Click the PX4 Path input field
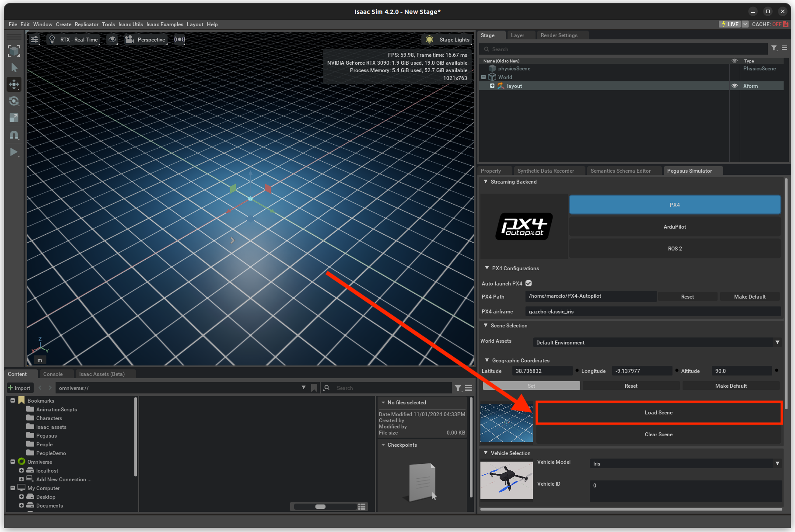 tap(590, 296)
